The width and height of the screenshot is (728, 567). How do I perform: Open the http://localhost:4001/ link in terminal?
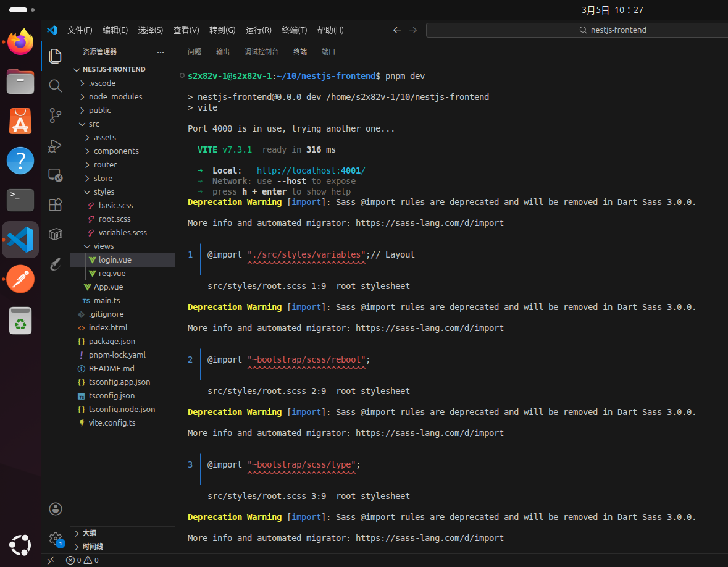[311, 170]
